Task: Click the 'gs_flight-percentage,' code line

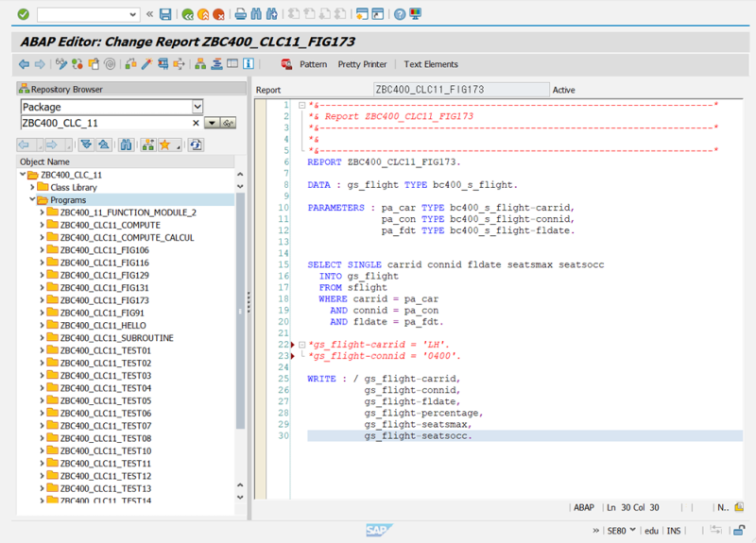Action: point(423,413)
